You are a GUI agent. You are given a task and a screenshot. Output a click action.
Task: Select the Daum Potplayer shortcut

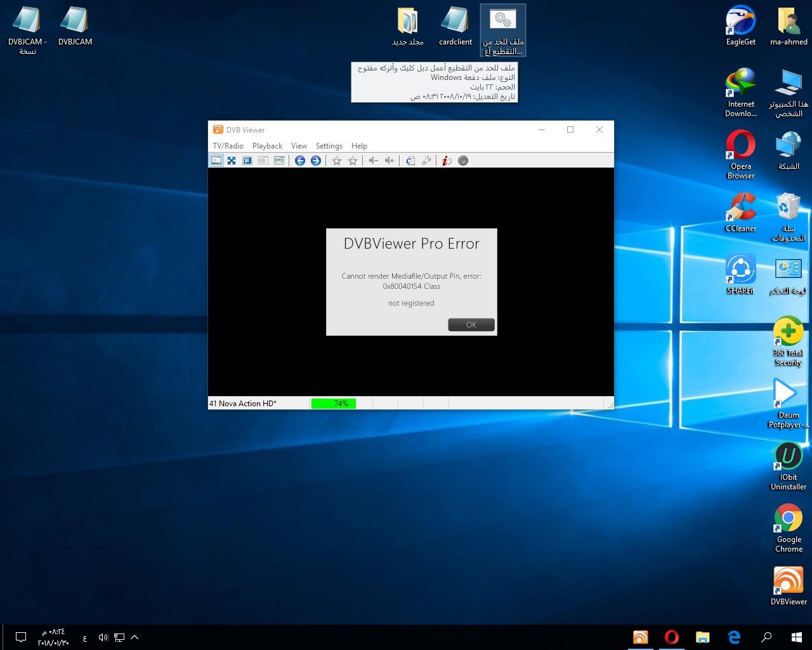pos(789,404)
